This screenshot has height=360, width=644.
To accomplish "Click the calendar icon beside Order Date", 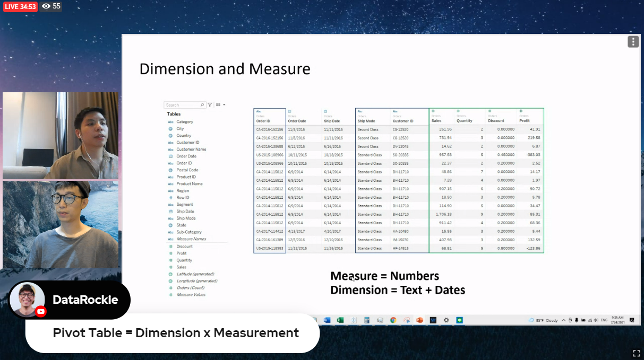I will click(x=171, y=156).
